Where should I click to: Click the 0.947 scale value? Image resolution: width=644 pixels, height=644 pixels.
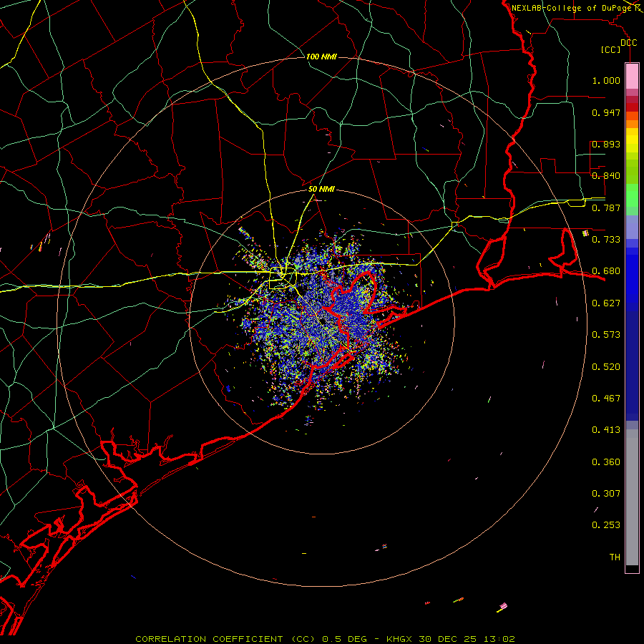tap(606, 112)
